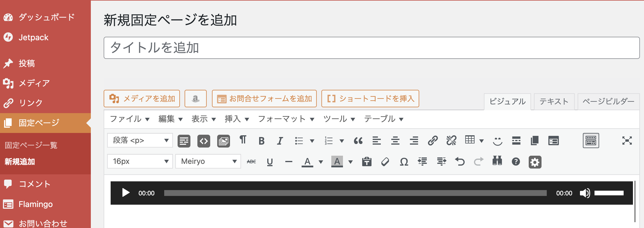644x228 pixels.
Task: Click the emoticon smiley icon
Action: pyautogui.click(x=498, y=141)
